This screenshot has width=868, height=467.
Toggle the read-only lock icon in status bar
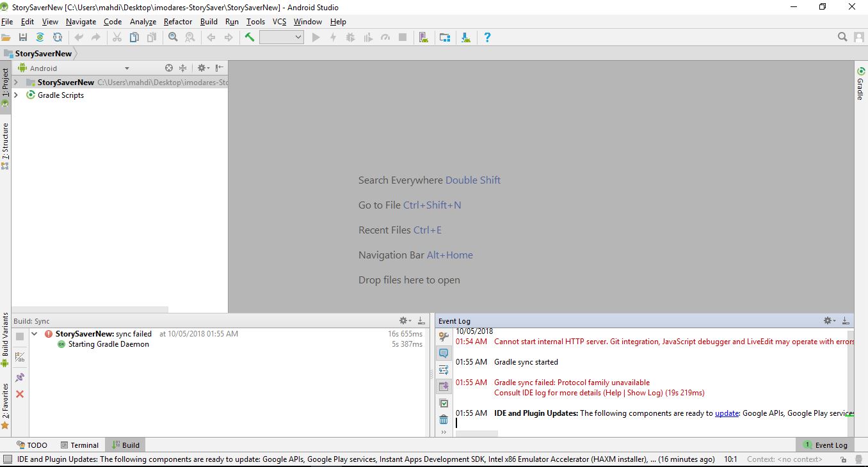844,459
